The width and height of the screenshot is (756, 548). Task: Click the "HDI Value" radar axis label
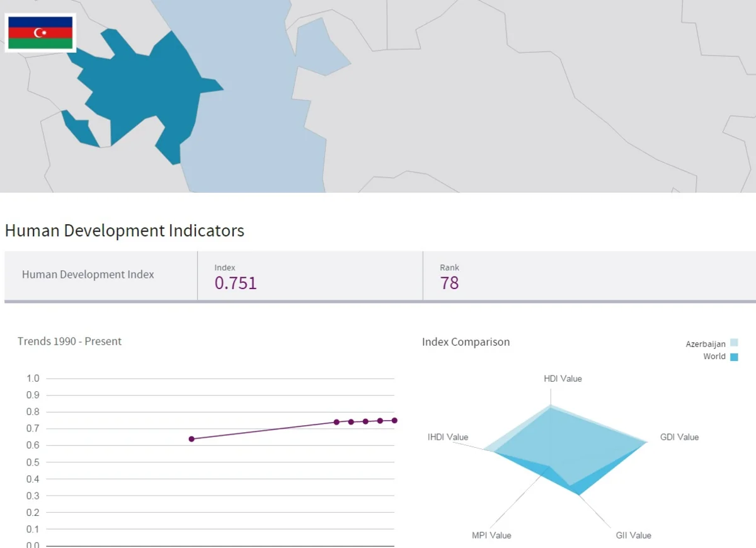[563, 379]
